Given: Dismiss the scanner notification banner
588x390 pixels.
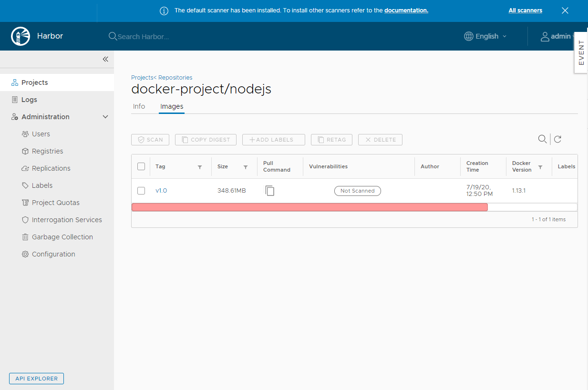Looking at the screenshot, I should pyautogui.click(x=565, y=10).
